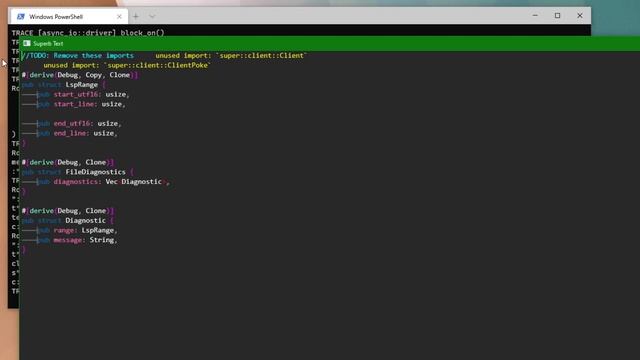
Task: Click the PowerShell icon in the tab
Action: click(x=20, y=17)
